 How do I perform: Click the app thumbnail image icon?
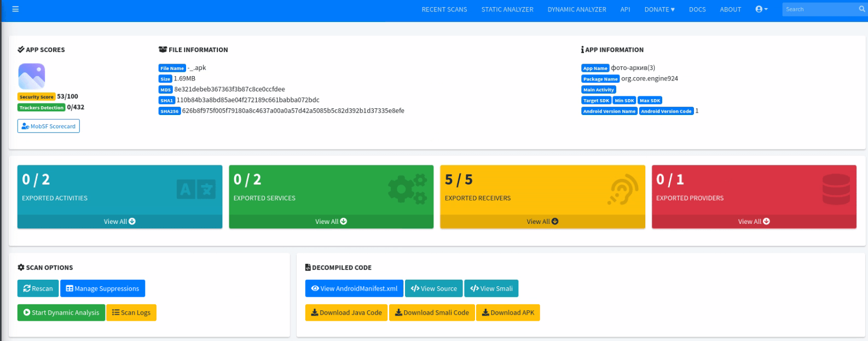(32, 76)
